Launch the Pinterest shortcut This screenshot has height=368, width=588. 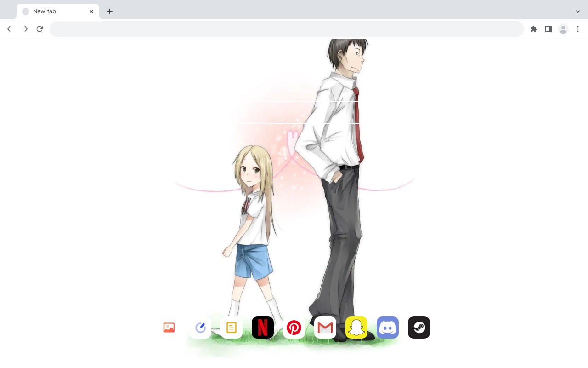(x=294, y=328)
